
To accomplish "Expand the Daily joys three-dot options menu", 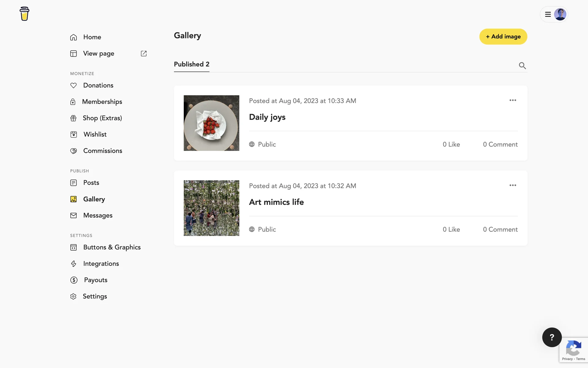I will [x=513, y=100].
